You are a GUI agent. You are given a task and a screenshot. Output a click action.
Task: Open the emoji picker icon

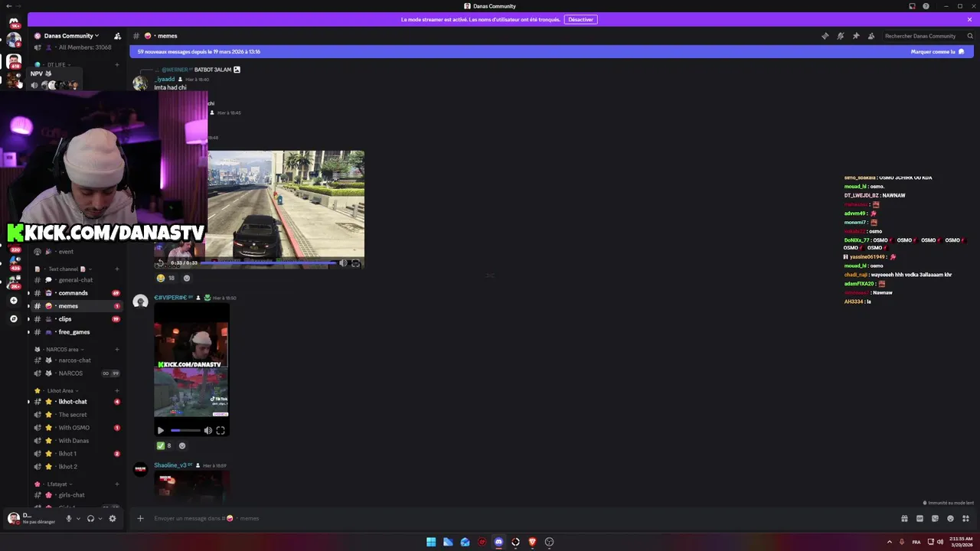tap(950, 519)
